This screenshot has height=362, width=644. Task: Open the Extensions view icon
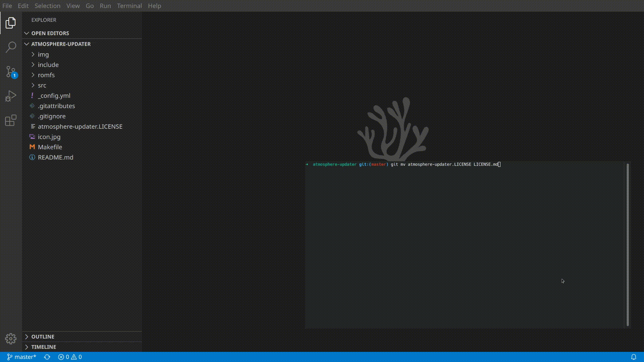point(11,120)
